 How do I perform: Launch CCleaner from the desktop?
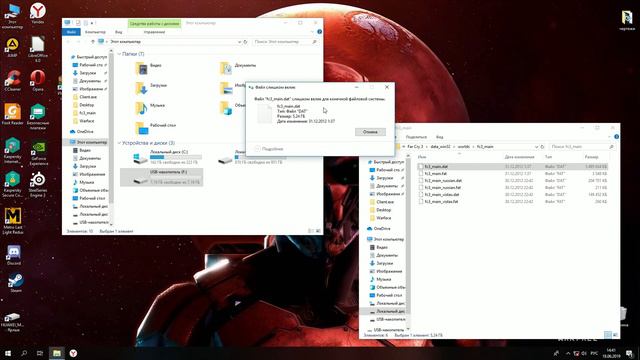(x=12, y=80)
